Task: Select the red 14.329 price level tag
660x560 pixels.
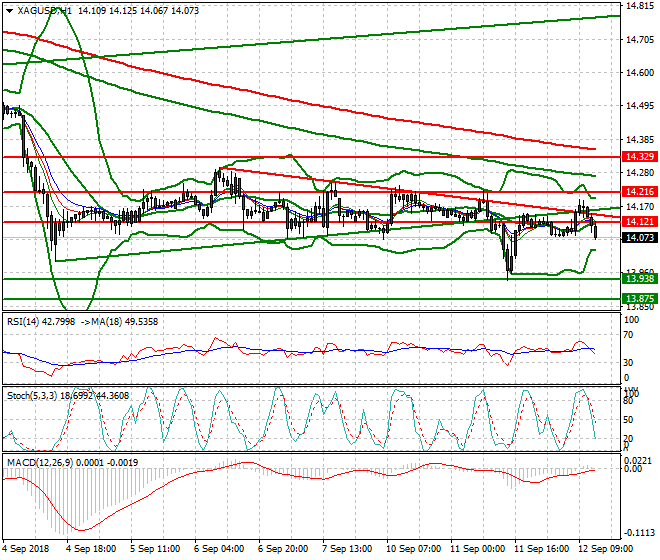Action: [x=639, y=157]
